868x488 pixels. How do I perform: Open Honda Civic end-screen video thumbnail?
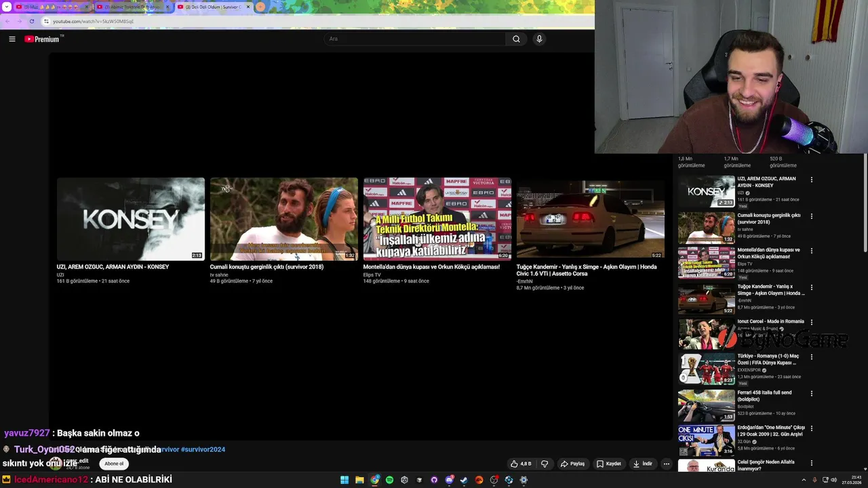click(x=591, y=219)
